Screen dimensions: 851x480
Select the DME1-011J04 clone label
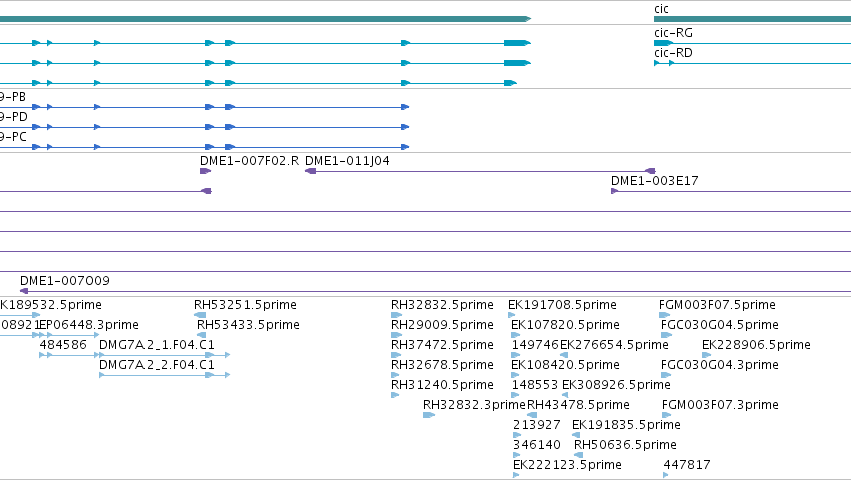(x=347, y=161)
